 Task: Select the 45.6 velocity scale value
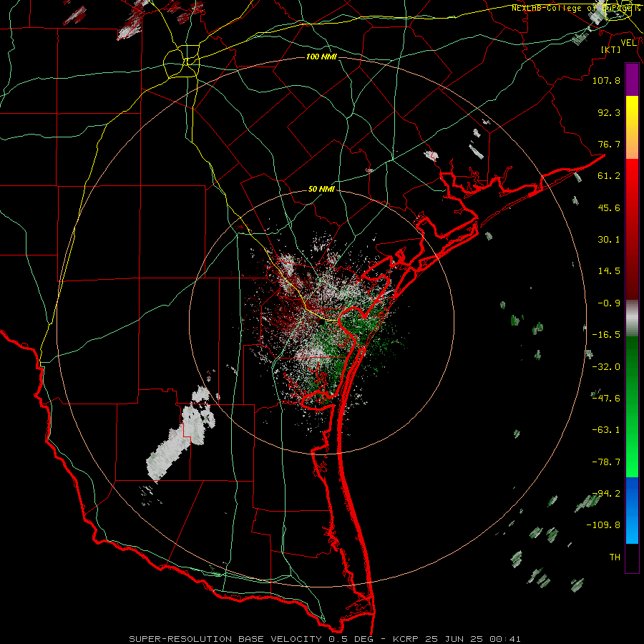(x=609, y=208)
